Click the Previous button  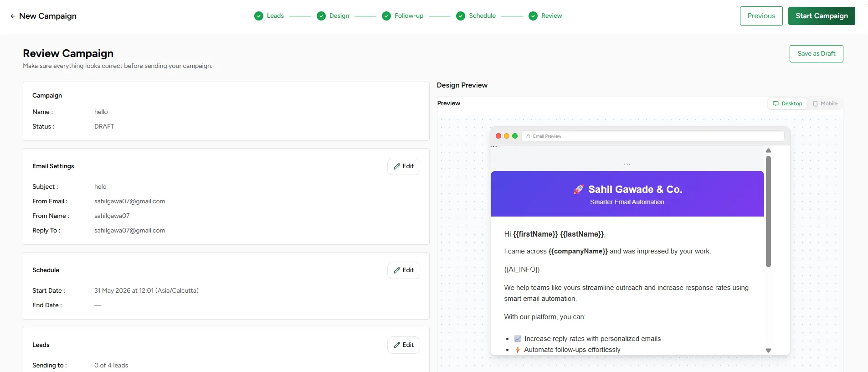coord(761,16)
